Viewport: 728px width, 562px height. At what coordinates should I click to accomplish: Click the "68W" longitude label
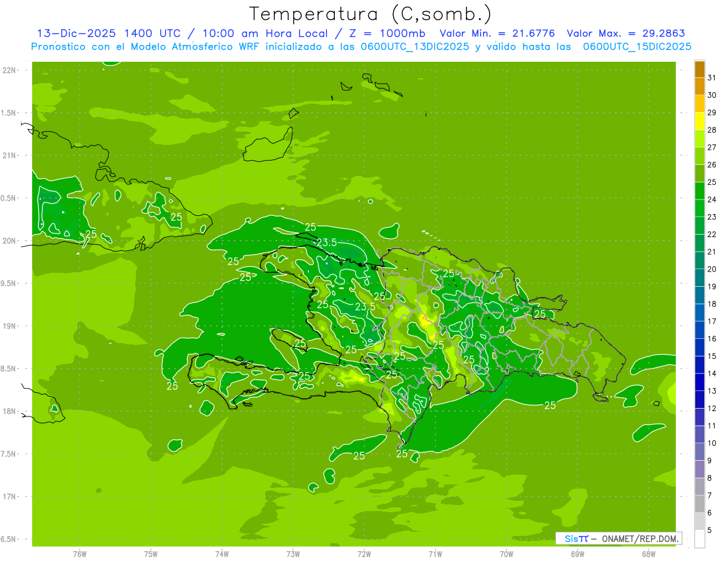tap(649, 554)
